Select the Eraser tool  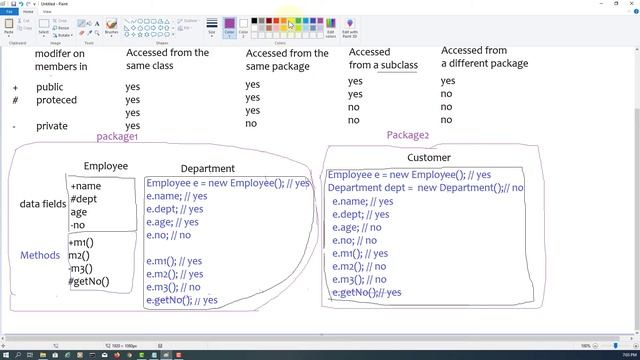82,33
